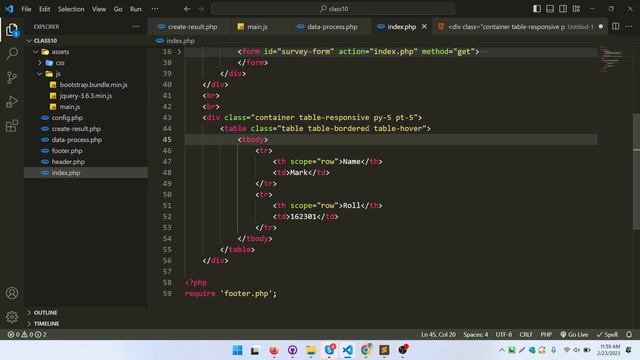Click the editor vertical scrollbar thumb
Image resolution: width=640 pixels, height=360 pixels.
pos(636,171)
